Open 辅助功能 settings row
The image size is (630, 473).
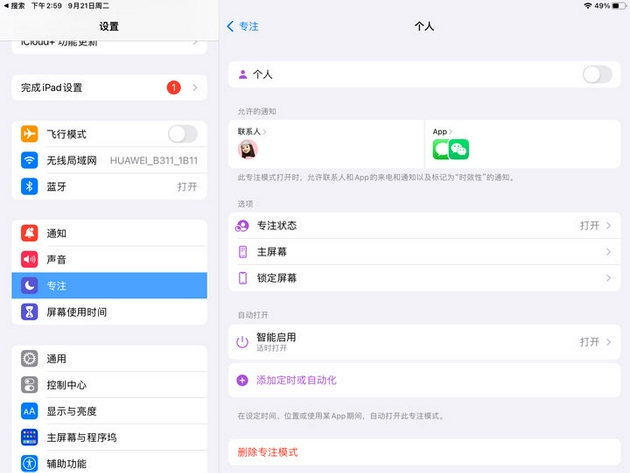coord(109,463)
